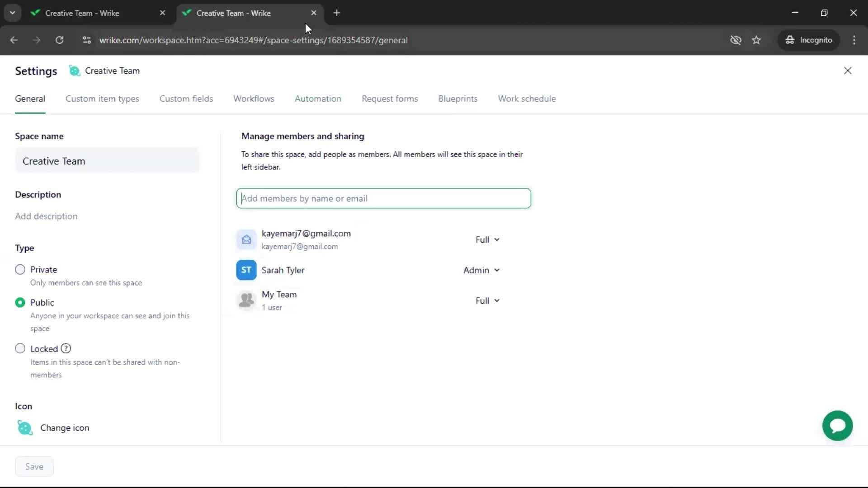Click the Sarah Tyler member name

pyautogui.click(x=283, y=270)
